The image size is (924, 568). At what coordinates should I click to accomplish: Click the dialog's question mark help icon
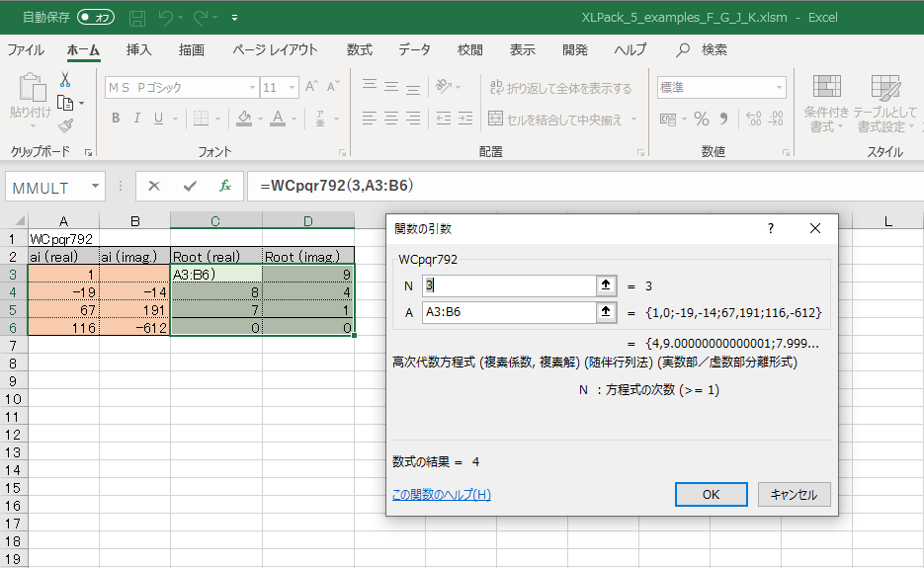[x=771, y=228]
